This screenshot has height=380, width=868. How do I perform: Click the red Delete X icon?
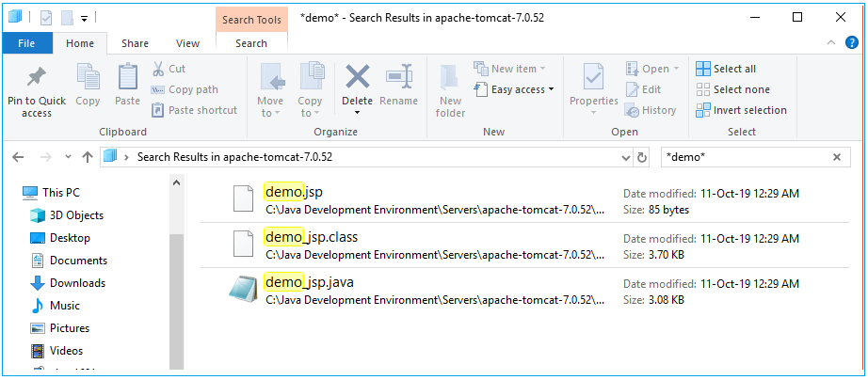(357, 76)
